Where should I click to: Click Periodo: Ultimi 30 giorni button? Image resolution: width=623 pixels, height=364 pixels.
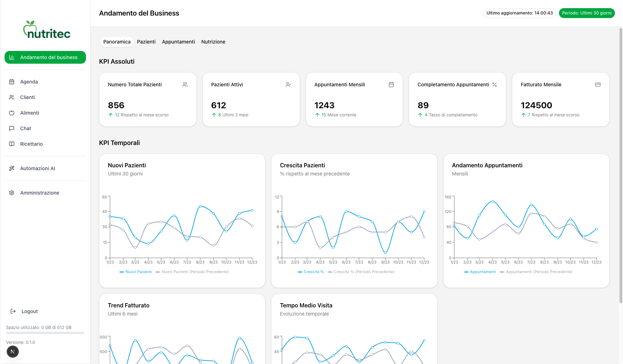coord(587,13)
